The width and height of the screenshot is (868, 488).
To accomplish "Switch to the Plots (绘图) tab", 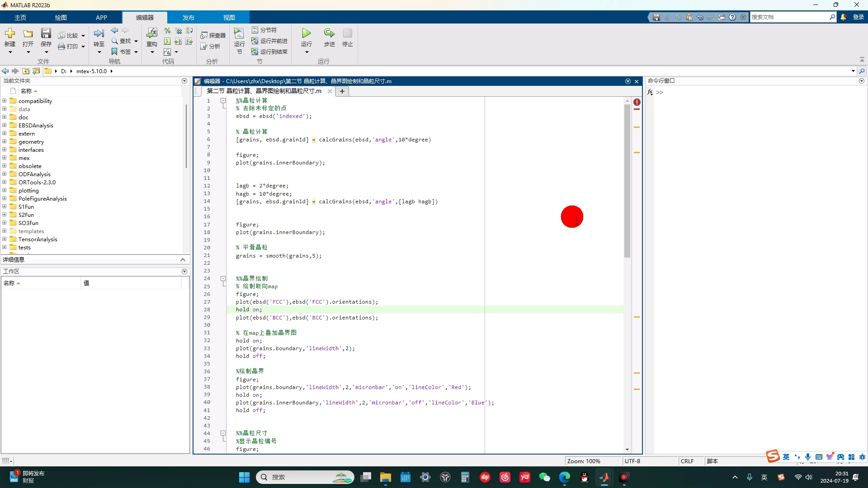I will (x=61, y=18).
